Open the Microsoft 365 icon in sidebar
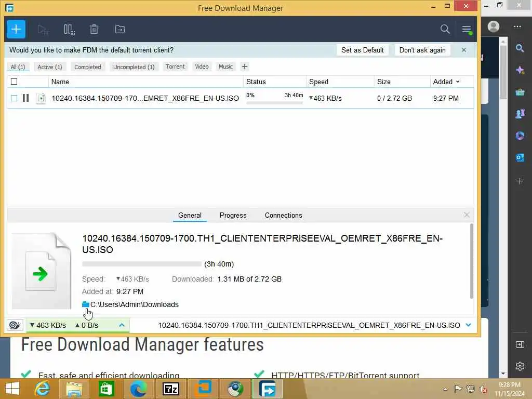 [520, 136]
